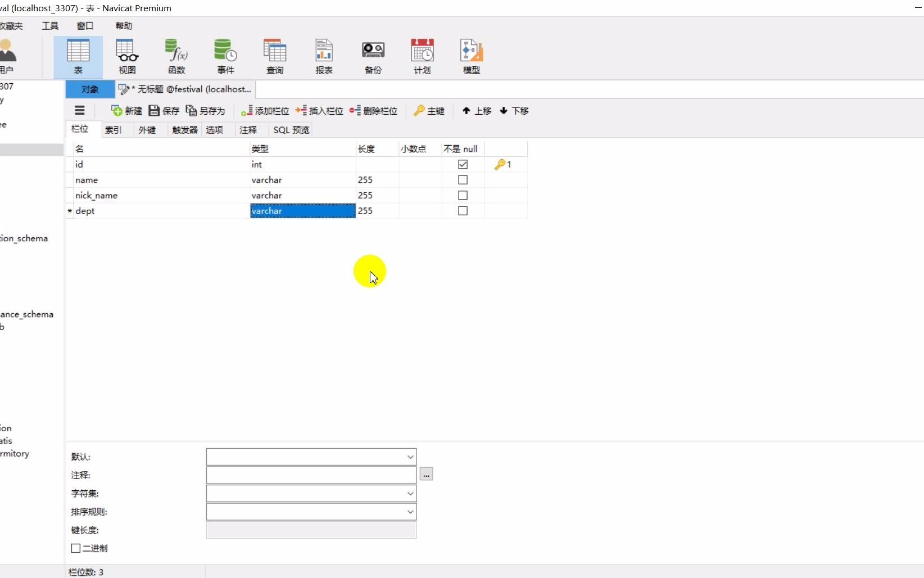Click the length 255 cell for dept
The image size is (924, 578).
377,211
